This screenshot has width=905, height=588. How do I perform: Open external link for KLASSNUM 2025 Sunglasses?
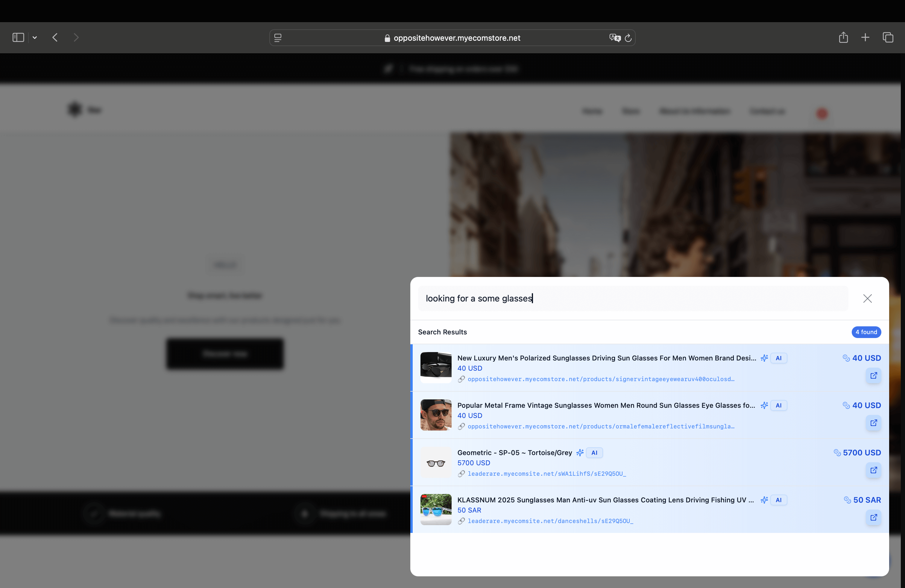(874, 517)
